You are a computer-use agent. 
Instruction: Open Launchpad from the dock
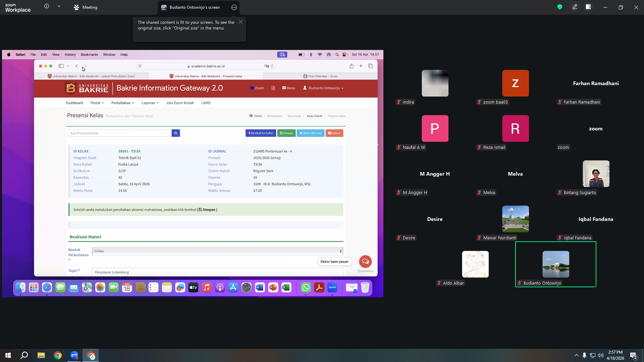(x=34, y=288)
